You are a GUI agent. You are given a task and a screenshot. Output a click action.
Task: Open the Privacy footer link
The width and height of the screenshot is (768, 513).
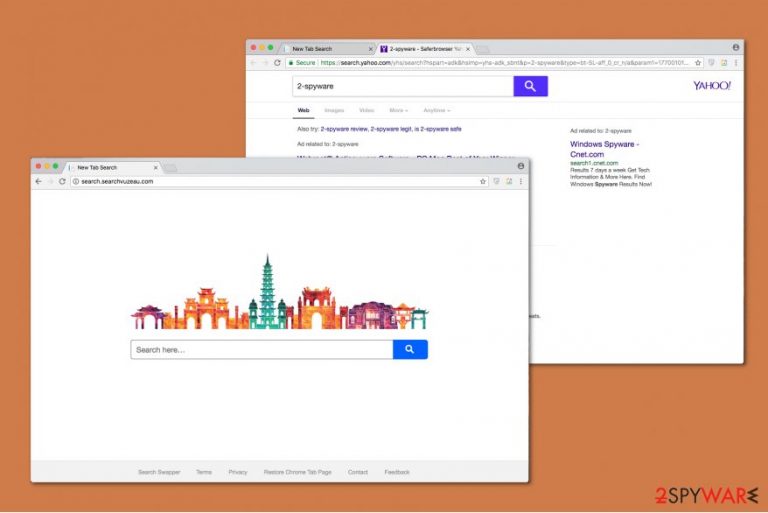pyautogui.click(x=238, y=472)
